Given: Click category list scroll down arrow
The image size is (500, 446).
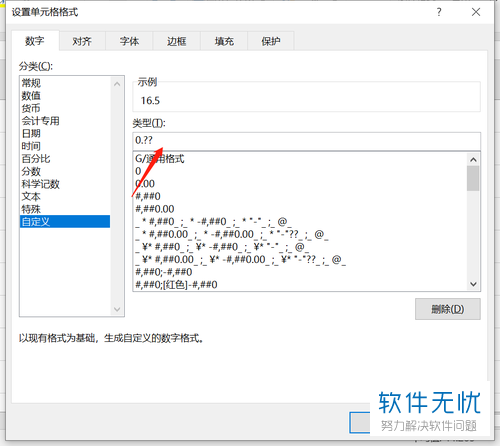Looking at the screenshot, I should click(117, 309).
